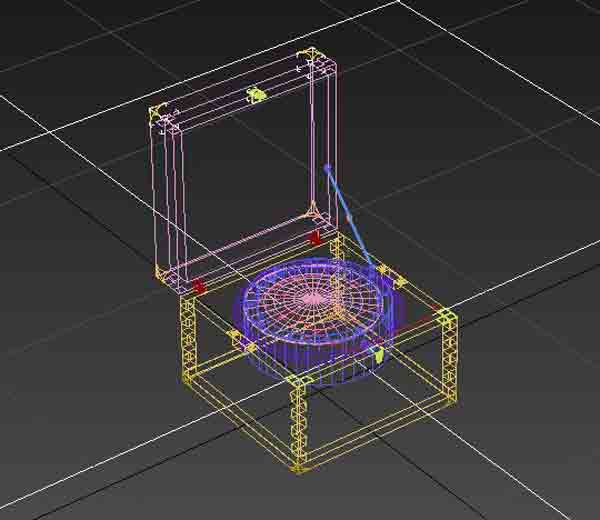Viewport: 600px width, 520px height.
Task: Select the yellow-green latch beside the purple cylinder
Action: 378,354
